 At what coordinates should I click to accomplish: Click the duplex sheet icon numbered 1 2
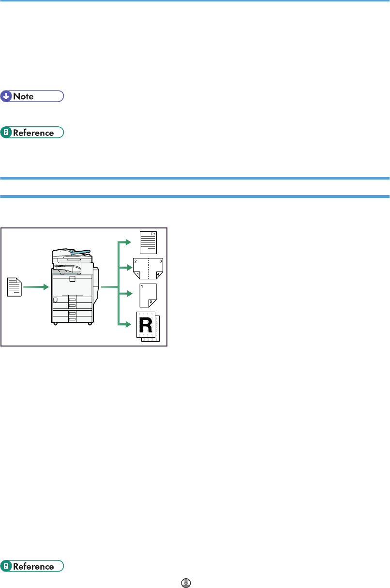149,295
